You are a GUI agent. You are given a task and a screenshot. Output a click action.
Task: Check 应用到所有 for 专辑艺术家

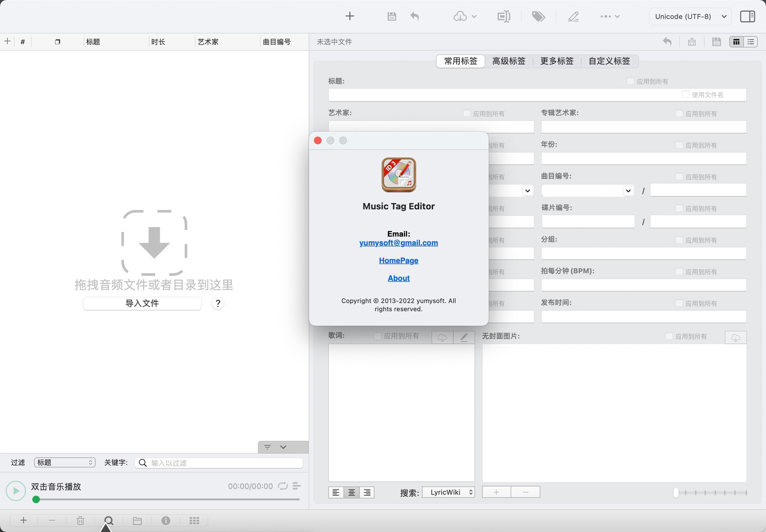(679, 113)
